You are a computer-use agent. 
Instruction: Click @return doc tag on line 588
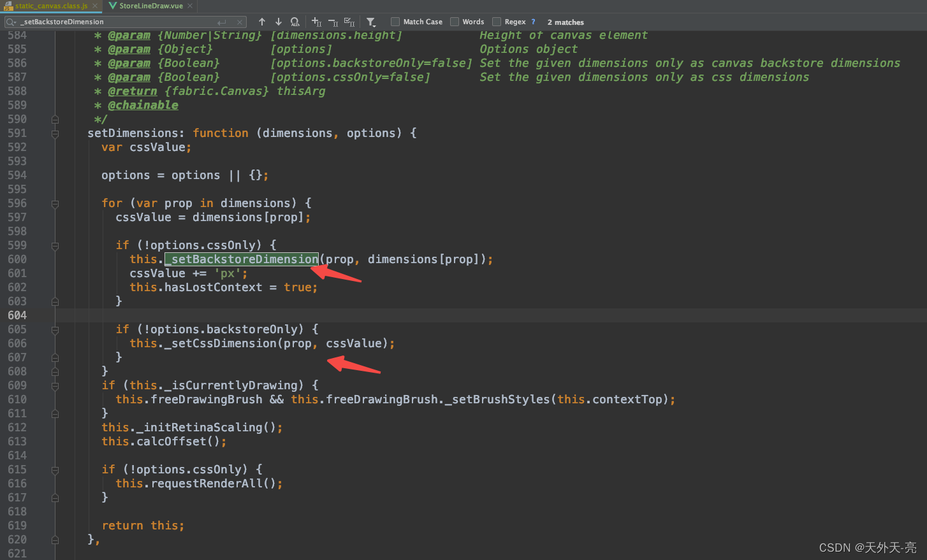(133, 91)
